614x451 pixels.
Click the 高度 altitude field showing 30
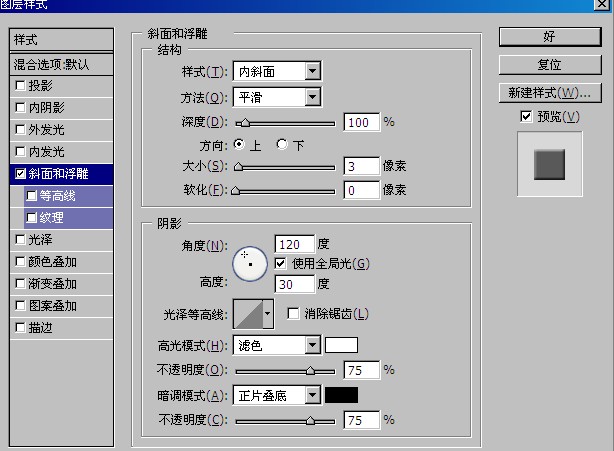tap(294, 284)
